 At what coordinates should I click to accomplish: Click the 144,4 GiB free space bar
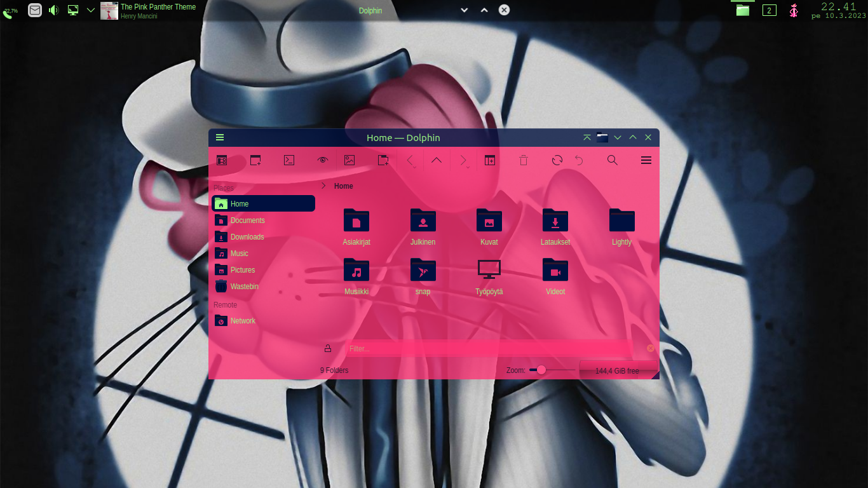pos(618,370)
